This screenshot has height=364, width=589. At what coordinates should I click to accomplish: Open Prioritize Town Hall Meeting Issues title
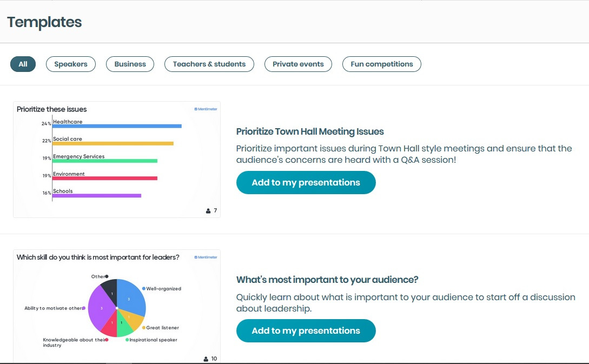pos(310,131)
